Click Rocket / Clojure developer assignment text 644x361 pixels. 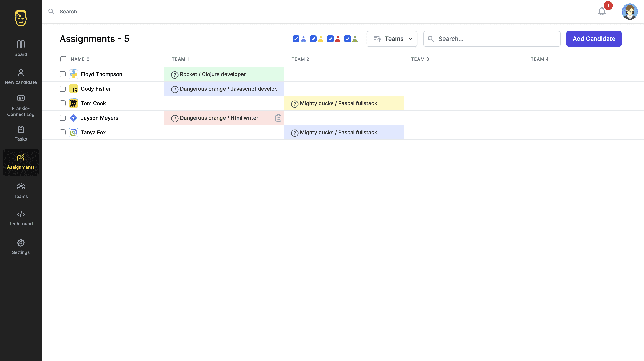(x=213, y=74)
